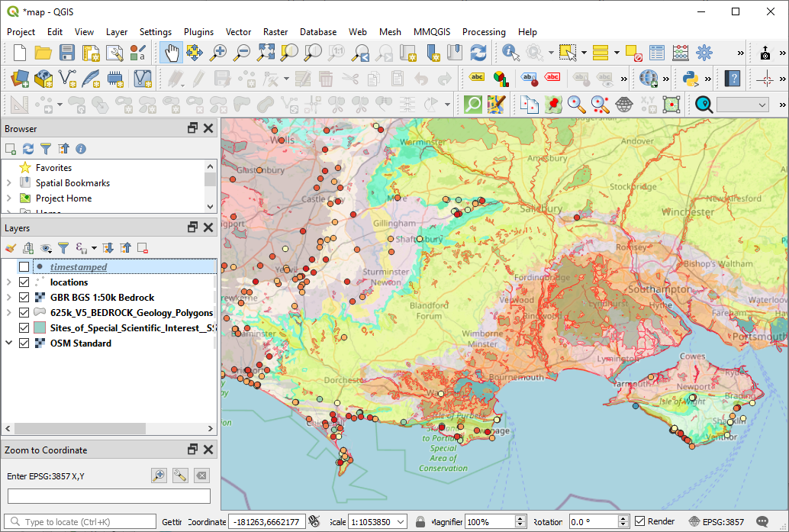Create a new project with the blank page icon
Viewport: 789px width, 532px height.
(19, 53)
